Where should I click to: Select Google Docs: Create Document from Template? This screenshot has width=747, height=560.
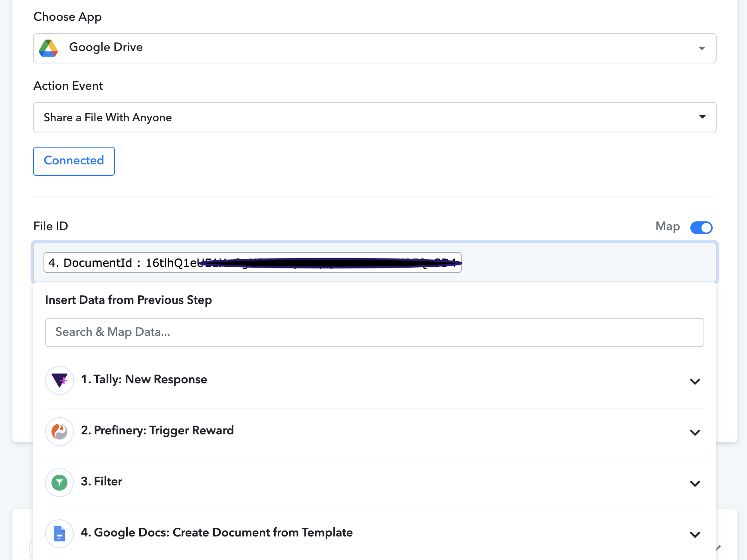(375, 534)
